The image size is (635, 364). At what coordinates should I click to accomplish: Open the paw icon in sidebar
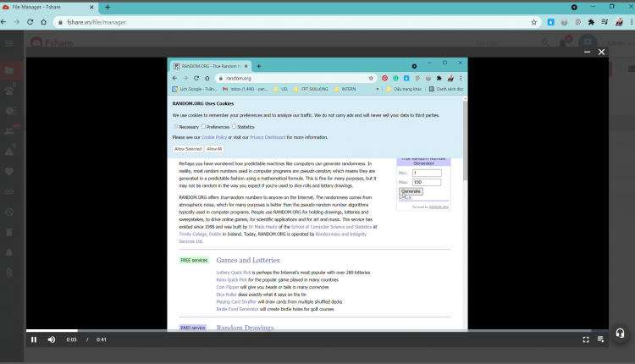click(9, 91)
